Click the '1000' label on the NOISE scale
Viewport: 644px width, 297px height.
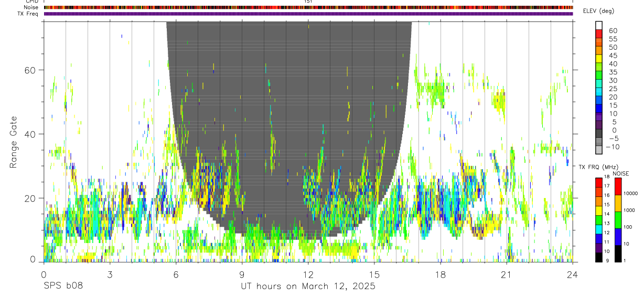(630, 211)
